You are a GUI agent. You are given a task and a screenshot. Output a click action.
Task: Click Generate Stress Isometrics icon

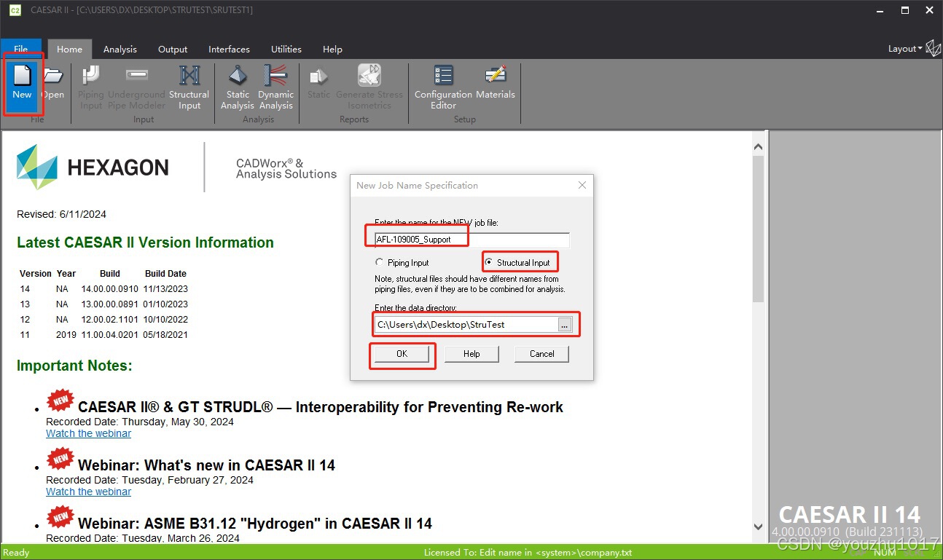click(x=369, y=87)
